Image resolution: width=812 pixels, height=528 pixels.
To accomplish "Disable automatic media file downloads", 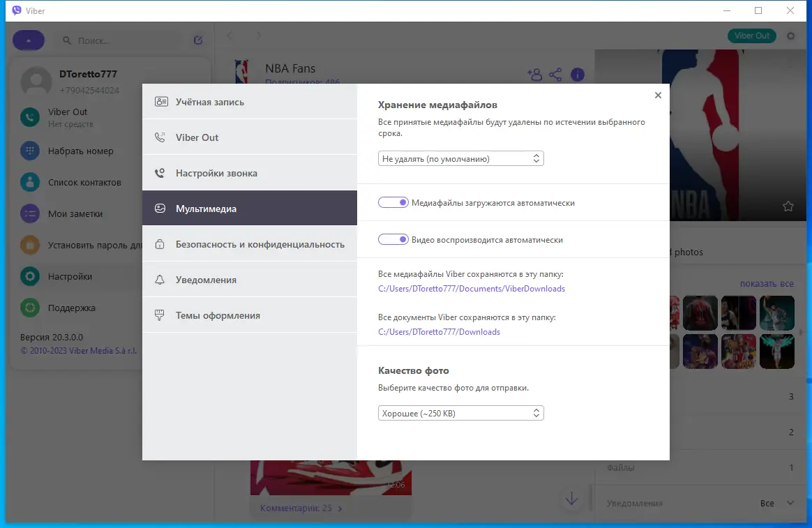I will pyautogui.click(x=393, y=202).
